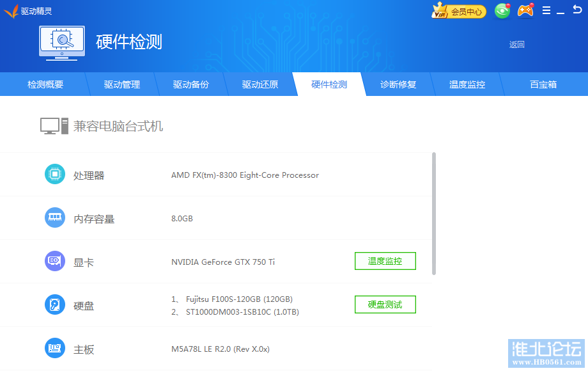Click the AMD FX(tm)-8300 Eight-Core Processor text
The image size is (588, 371).
pyautogui.click(x=245, y=175)
